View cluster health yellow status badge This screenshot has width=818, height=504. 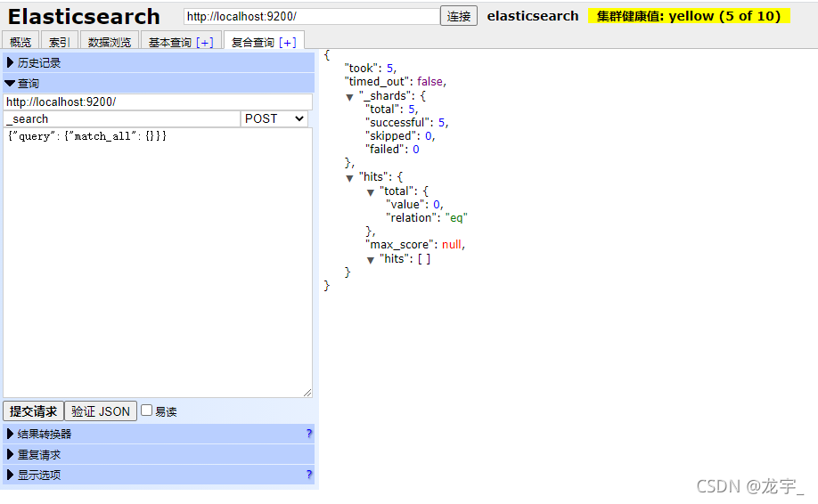coord(689,16)
